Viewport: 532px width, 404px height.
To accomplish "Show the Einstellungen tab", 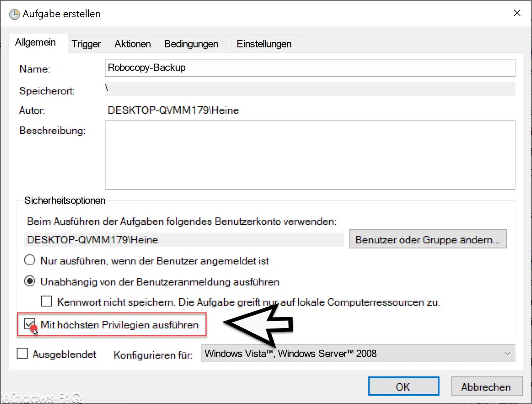I will (x=264, y=44).
